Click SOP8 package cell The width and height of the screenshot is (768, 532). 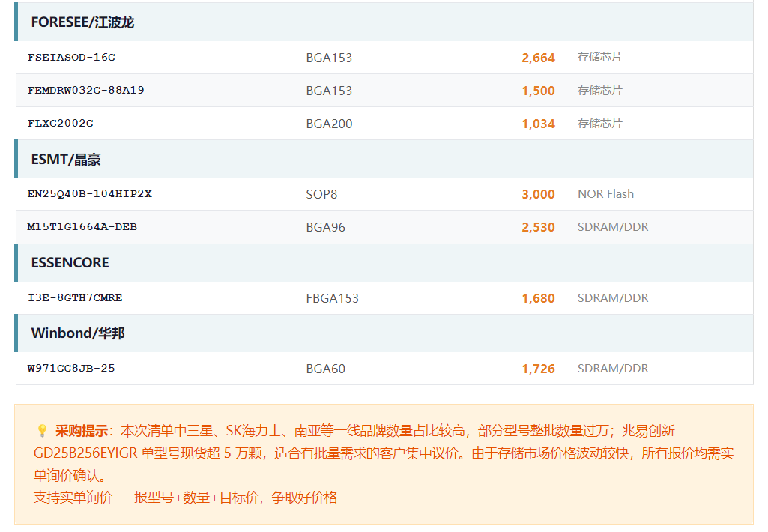321,195
